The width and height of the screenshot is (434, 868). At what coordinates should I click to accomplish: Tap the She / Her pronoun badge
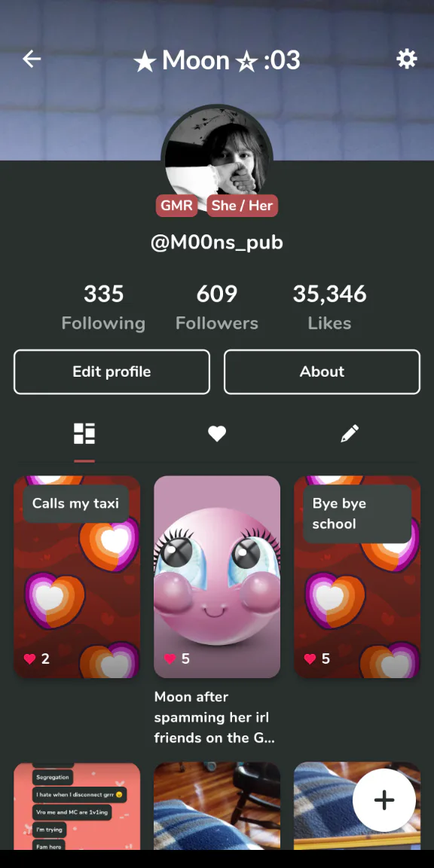pyautogui.click(x=242, y=206)
